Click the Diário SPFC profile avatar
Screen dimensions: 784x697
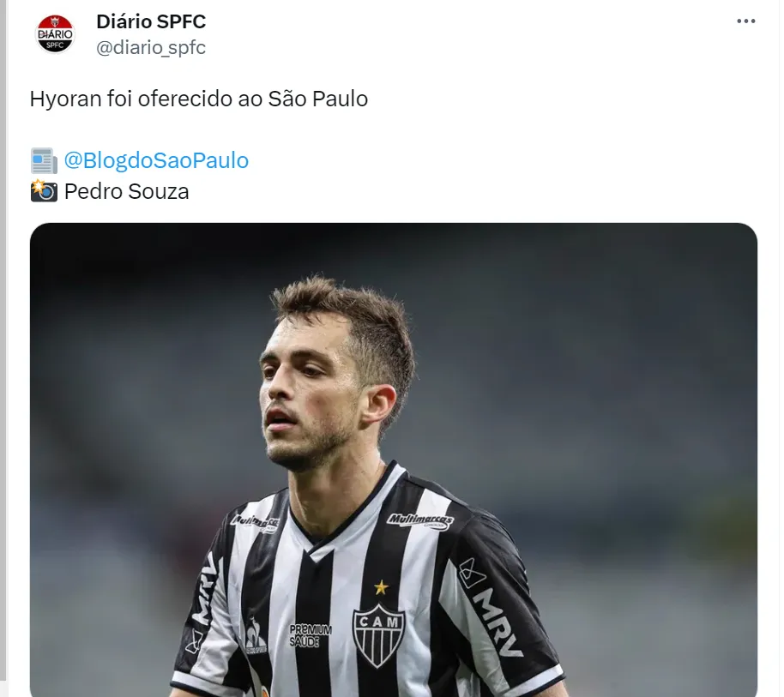55,34
